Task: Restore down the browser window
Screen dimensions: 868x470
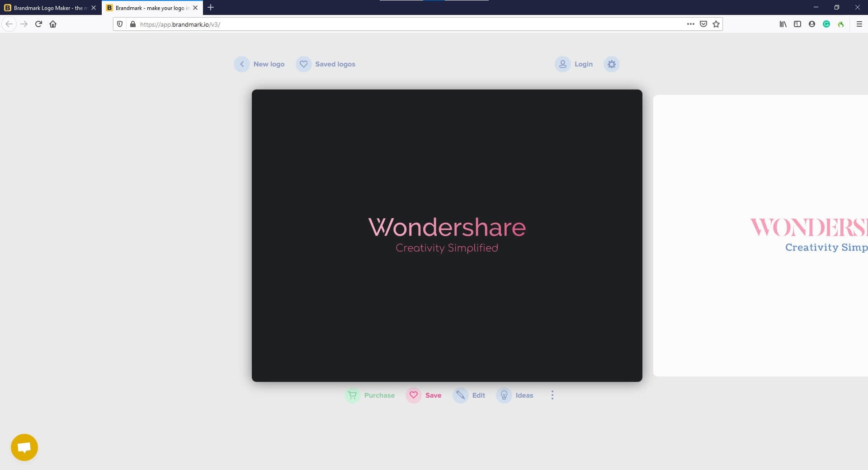Action: point(837,7)
